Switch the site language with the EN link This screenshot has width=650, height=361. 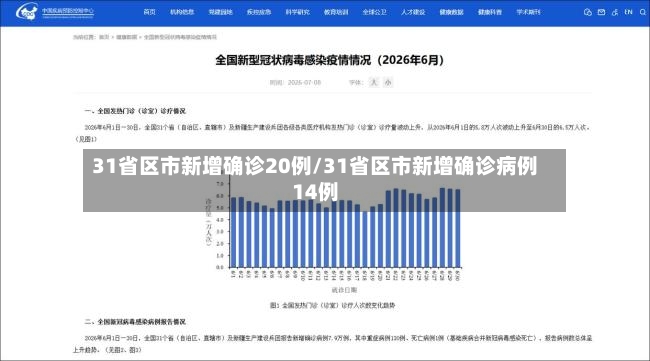coord(628,12)
